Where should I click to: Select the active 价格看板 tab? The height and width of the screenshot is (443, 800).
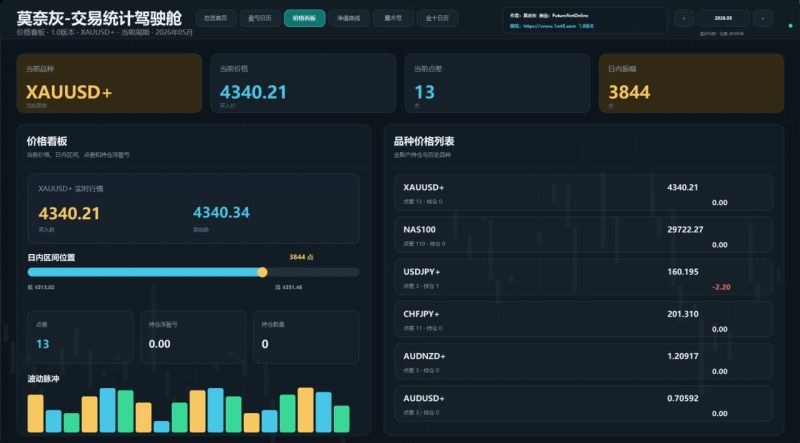[x=304, y=18]
